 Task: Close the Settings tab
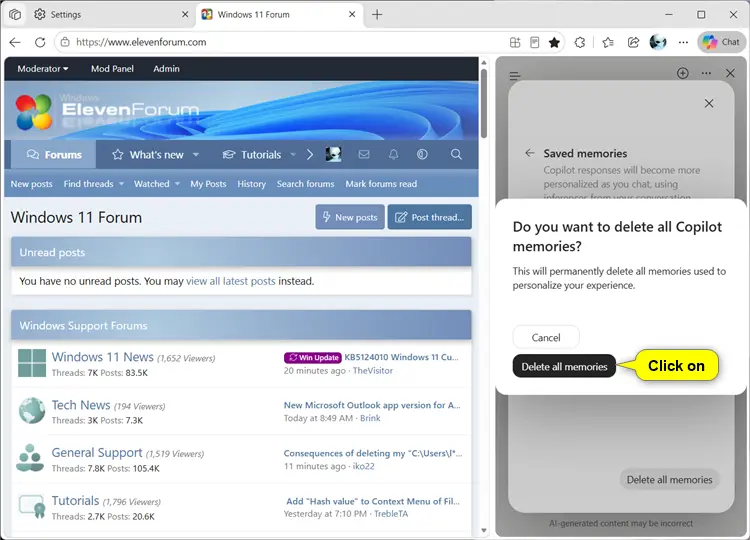(185, 14)
